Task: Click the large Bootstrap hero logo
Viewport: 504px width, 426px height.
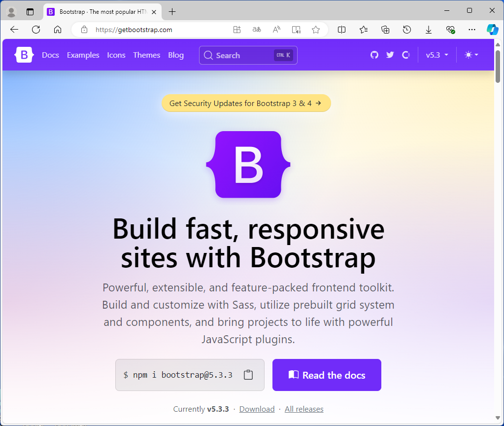Action: (x=248, y=164)
